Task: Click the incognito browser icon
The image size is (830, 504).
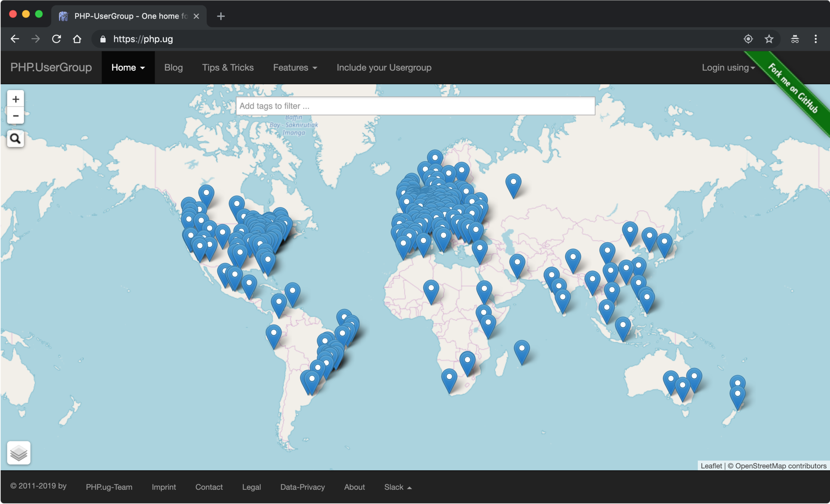Action: [795, 39]
